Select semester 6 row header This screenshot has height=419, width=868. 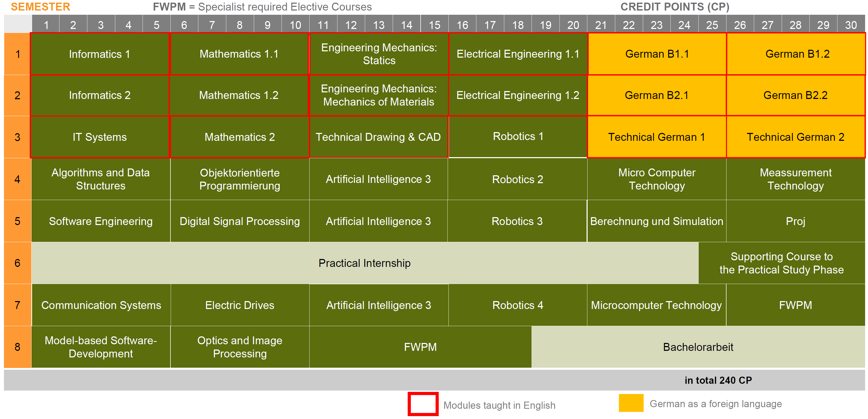pyautogui.click(x=18, y=263)
